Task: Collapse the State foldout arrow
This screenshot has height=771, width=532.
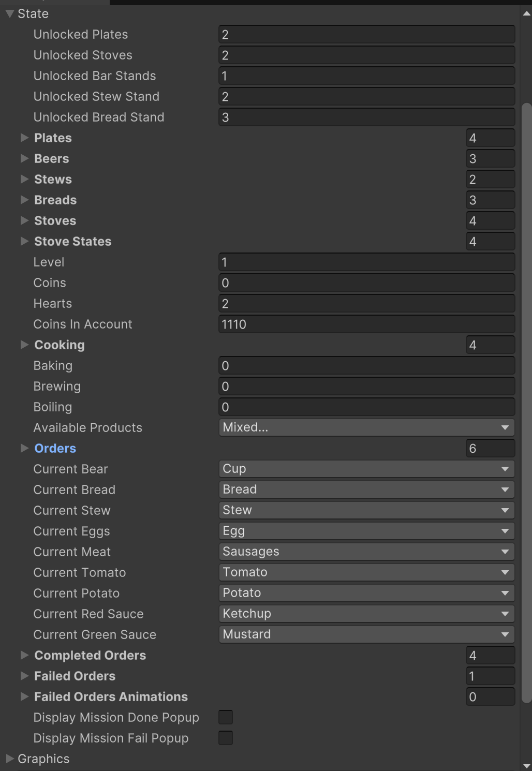Action: click(9, 14)
